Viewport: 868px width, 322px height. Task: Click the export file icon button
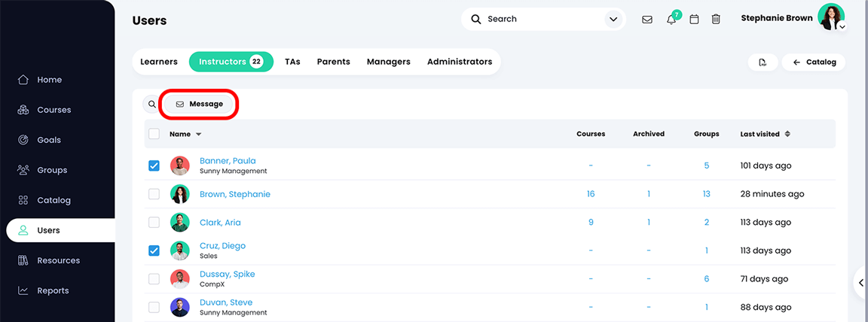pyautogui.click(x=763, y=62)
